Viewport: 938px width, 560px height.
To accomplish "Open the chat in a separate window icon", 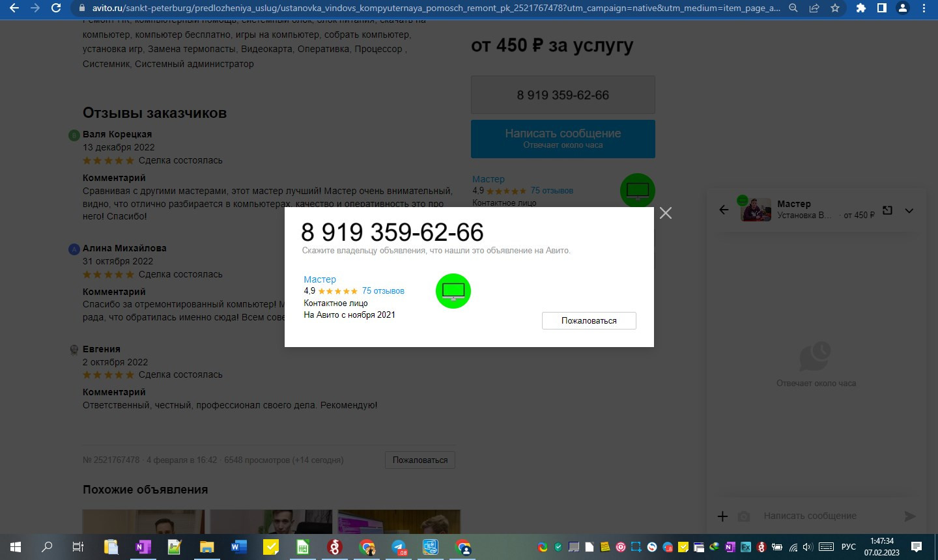I will coord(887,210).
